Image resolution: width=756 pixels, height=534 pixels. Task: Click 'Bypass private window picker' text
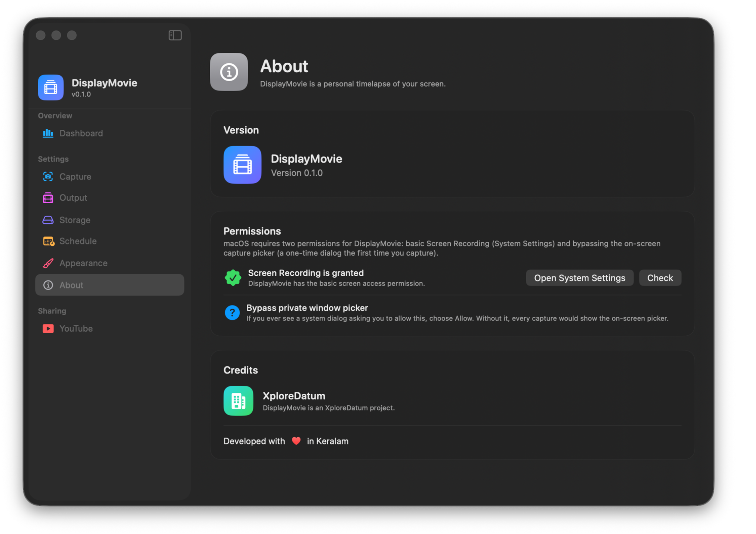307,308
